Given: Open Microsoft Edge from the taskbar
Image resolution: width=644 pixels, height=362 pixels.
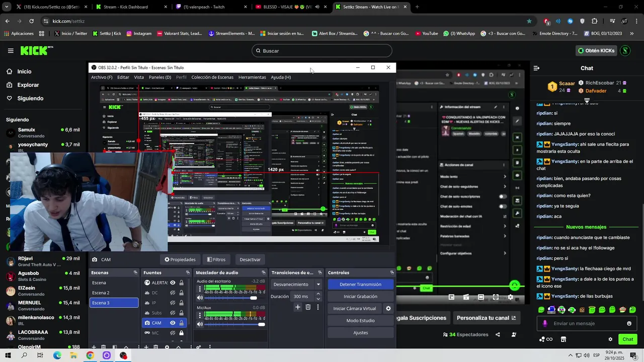Looking at the screenshot, I should (57, 355).
